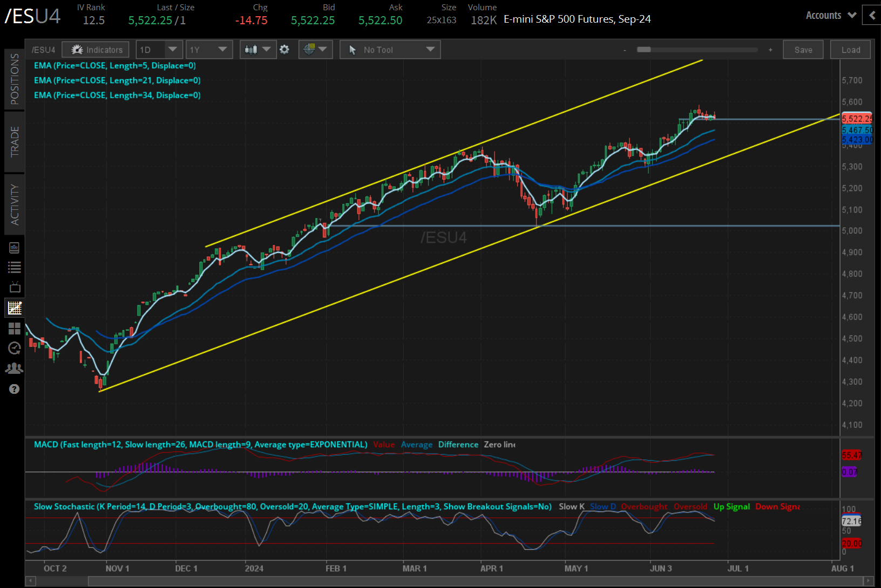Click the IV Rank value 12.5
This screenshot has width=881, height=588.
pos(94,20)
